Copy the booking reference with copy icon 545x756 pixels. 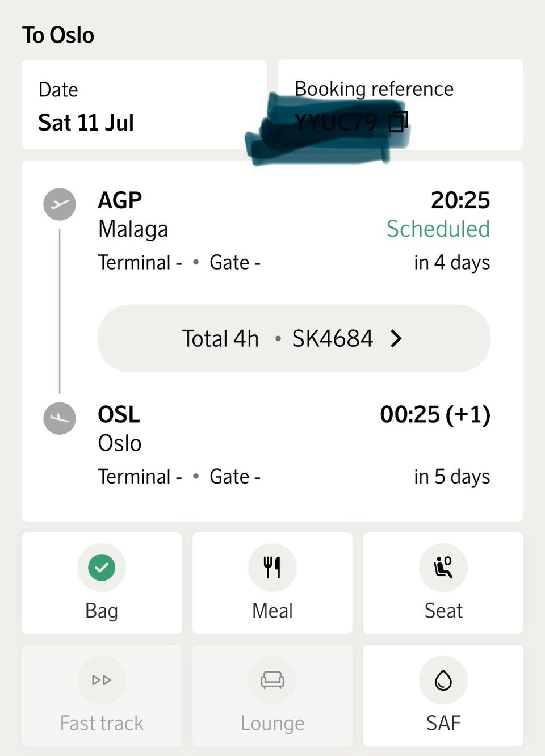399,121
